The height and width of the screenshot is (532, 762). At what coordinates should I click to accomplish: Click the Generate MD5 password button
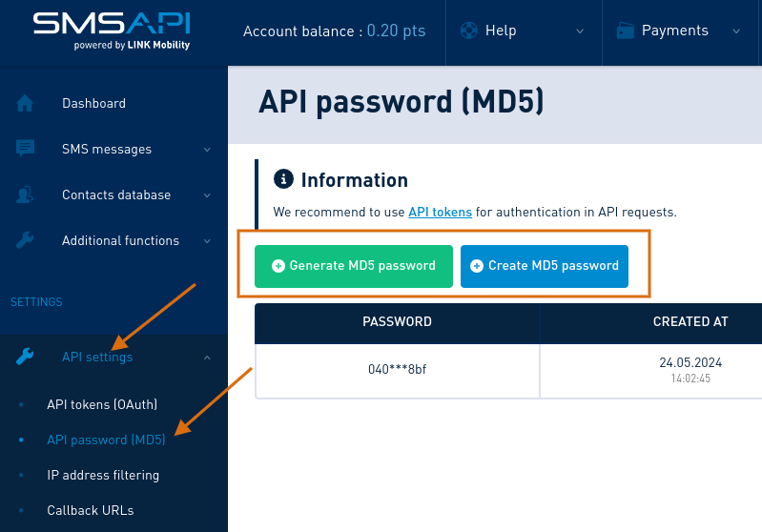pyautogui.click(x=354, y=266)
